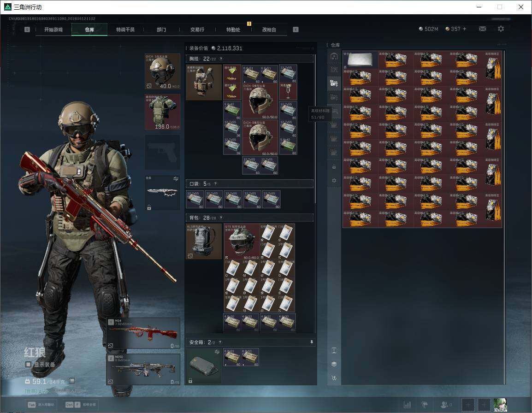Switch to the 特战干员 tab
The image size is (532, 413).
(x=125, y=29)
